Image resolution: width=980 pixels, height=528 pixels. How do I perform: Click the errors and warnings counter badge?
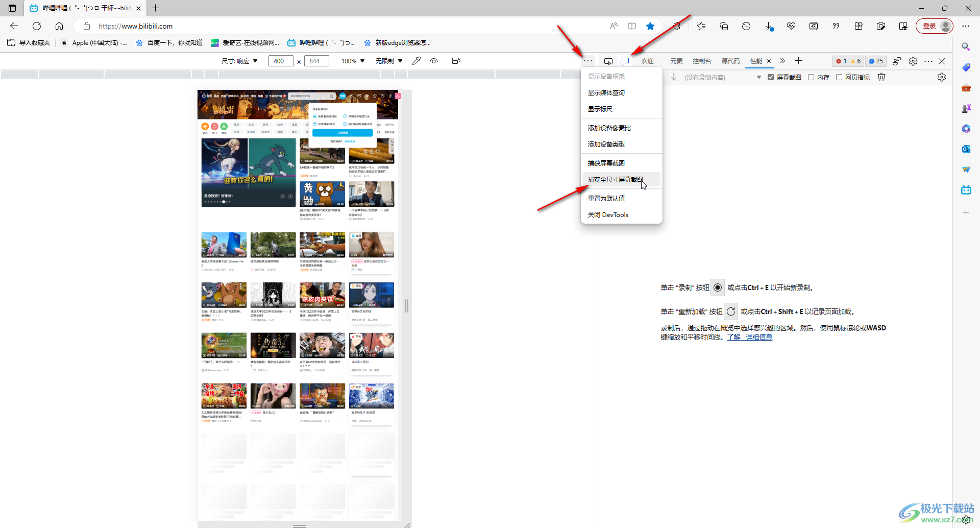coord(848,61)
